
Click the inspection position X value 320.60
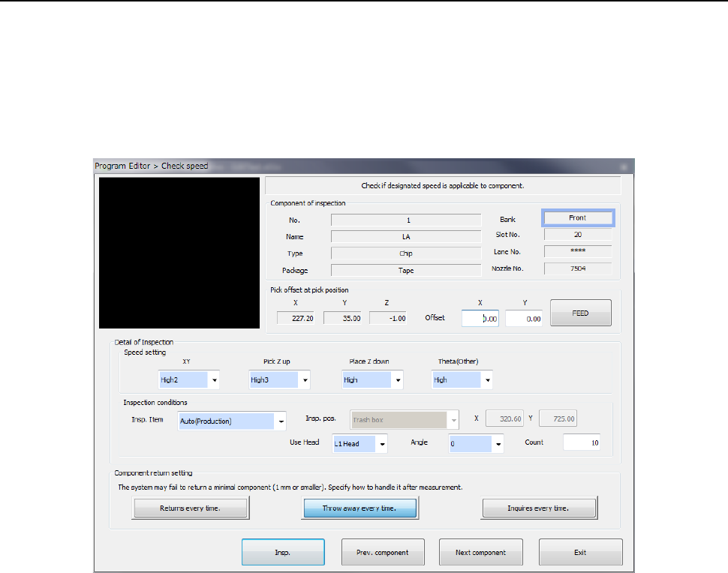[x=504, y=418]
